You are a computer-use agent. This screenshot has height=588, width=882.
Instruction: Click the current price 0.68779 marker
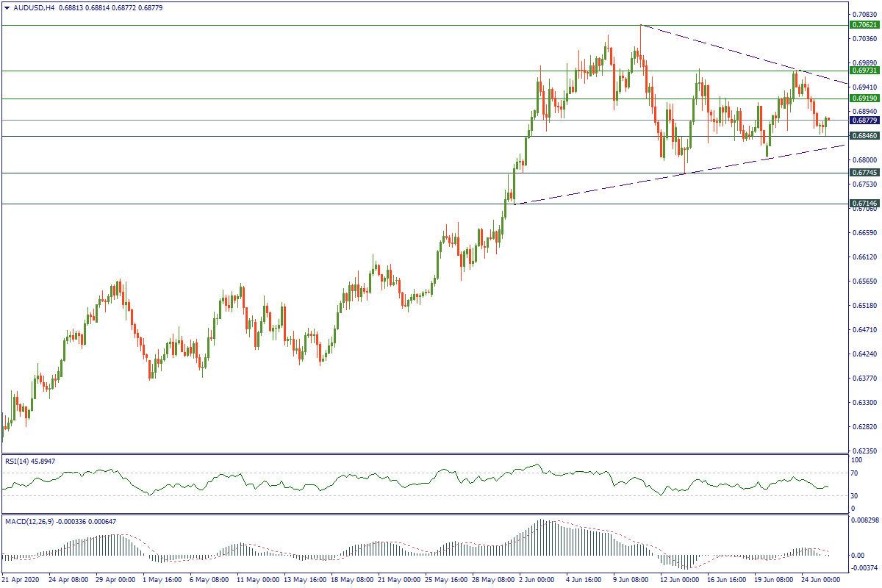pyautogui.click(x=864, y=120)
